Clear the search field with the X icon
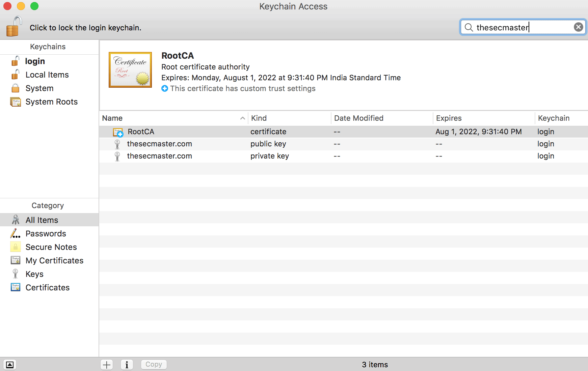 (578, 27)
